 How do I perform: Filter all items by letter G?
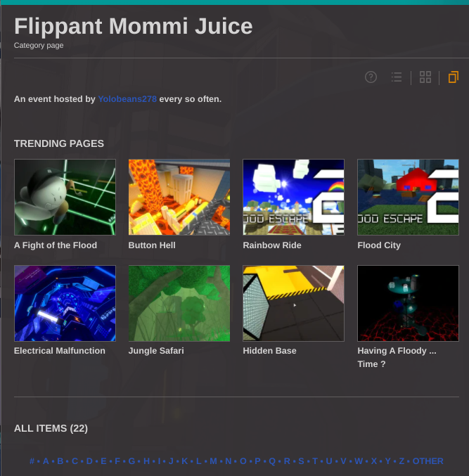tap(131, 461)
